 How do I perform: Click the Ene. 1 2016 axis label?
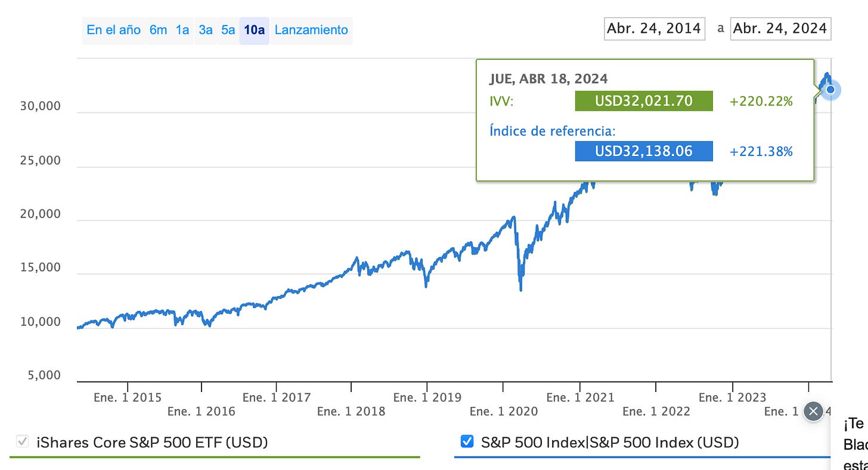[x=201, y=411]
